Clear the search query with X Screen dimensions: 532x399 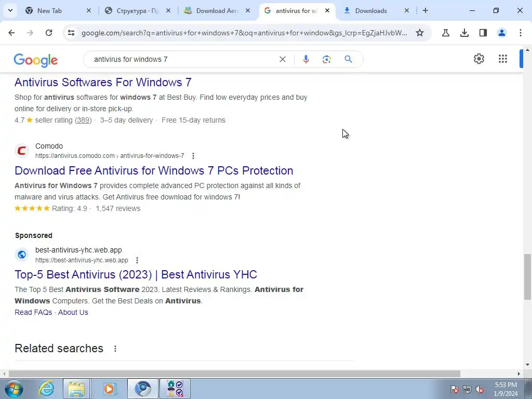[x=283, y=59]
